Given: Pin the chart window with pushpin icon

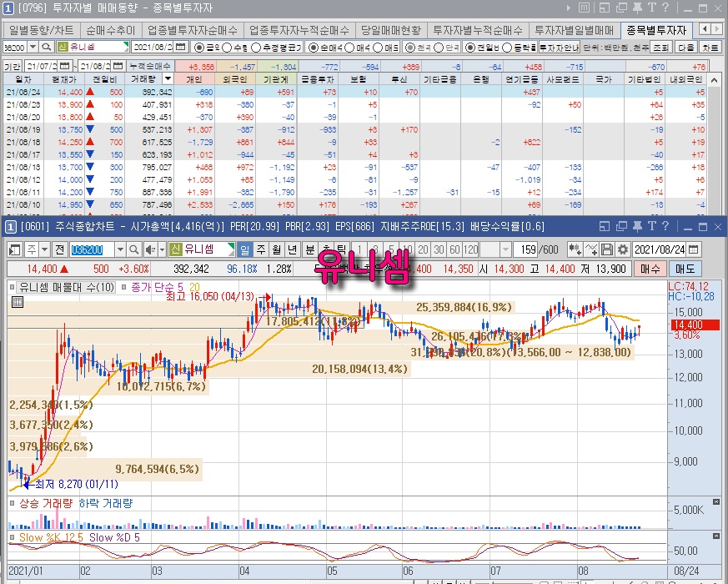Looking at the screenshot, I should 637,226.
